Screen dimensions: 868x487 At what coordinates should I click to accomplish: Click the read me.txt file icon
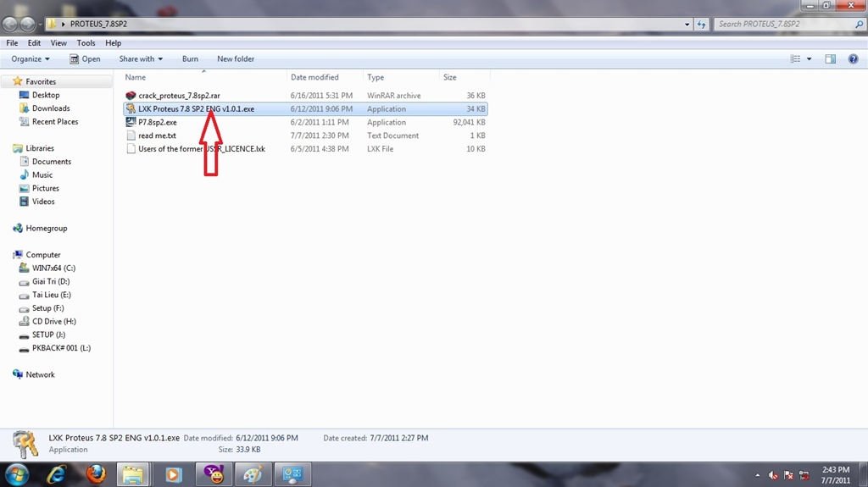pyautogui.click(x=131, y=136)
